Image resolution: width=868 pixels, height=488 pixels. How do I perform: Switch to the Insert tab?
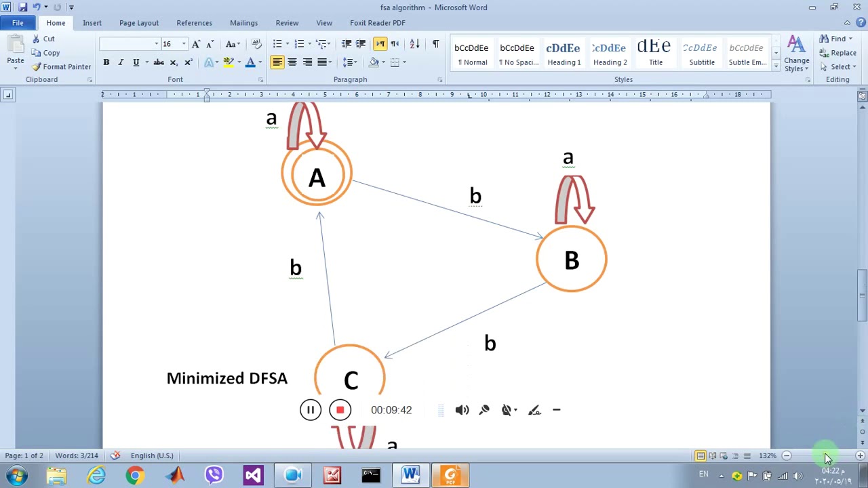tap(92, 22)
